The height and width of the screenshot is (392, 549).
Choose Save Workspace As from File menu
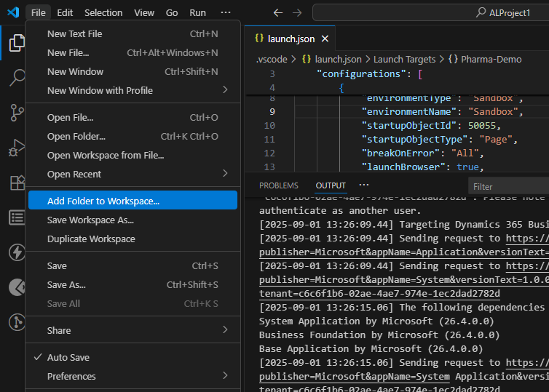[x=90, y=220]
